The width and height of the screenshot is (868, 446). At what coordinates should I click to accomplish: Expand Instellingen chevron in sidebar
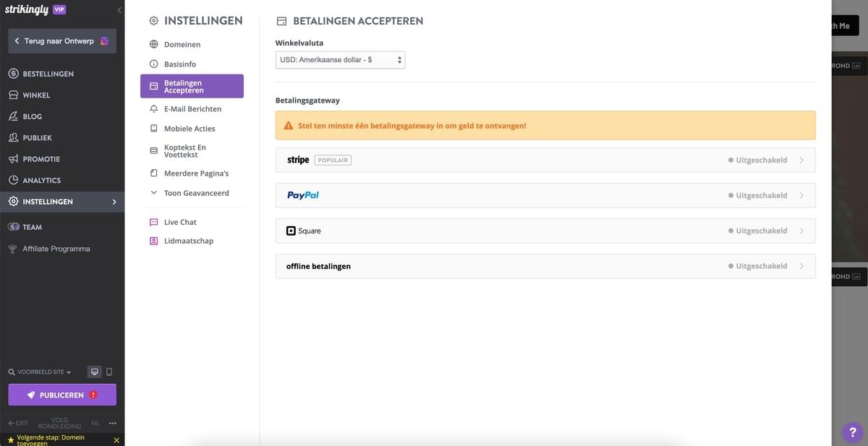[114, 202]
